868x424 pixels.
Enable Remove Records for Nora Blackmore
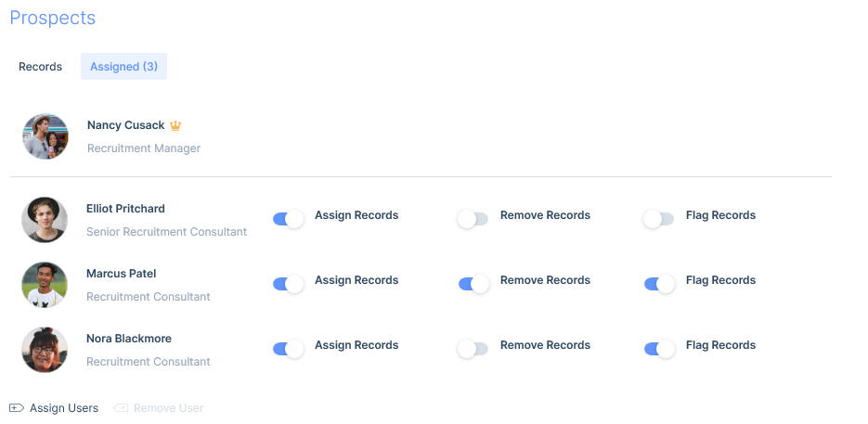pos(473,349)
